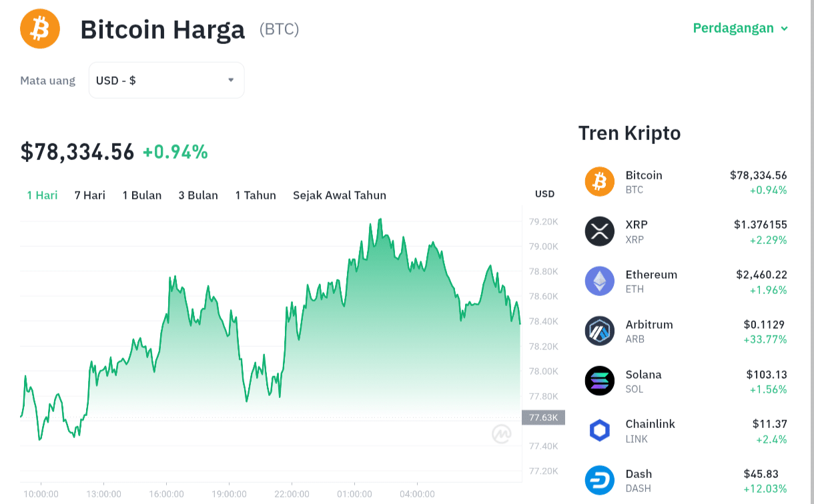Click the 77.63K price marker on axis
The height and width of the screenshot is (504, 814).
pyautogui.click(x=543, y=418)
